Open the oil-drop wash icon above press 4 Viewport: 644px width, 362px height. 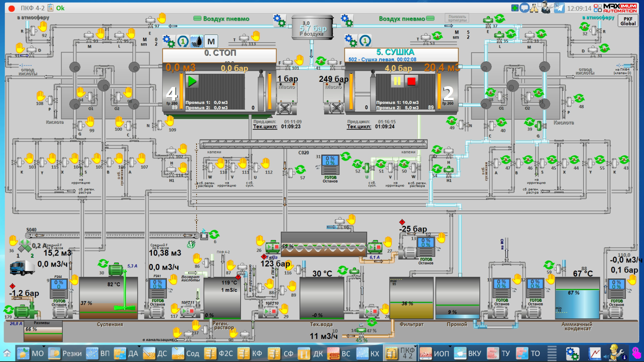[197, 41]
